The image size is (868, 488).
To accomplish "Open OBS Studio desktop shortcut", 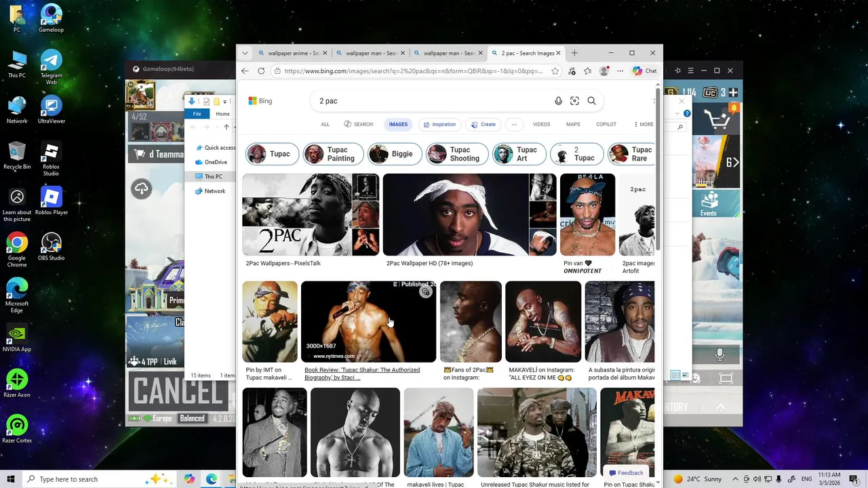I will click(x=52, y=247).
